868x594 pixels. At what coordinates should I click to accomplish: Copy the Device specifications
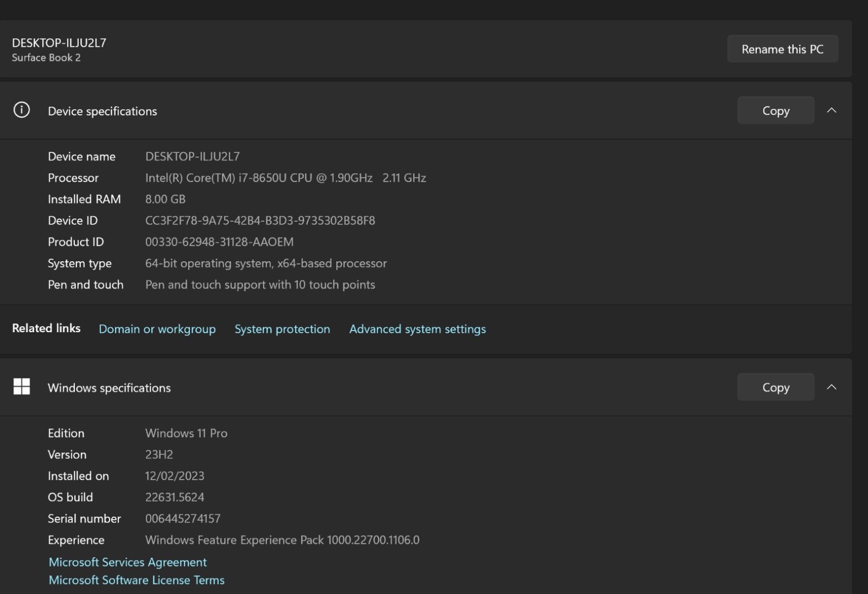[776, 111]
